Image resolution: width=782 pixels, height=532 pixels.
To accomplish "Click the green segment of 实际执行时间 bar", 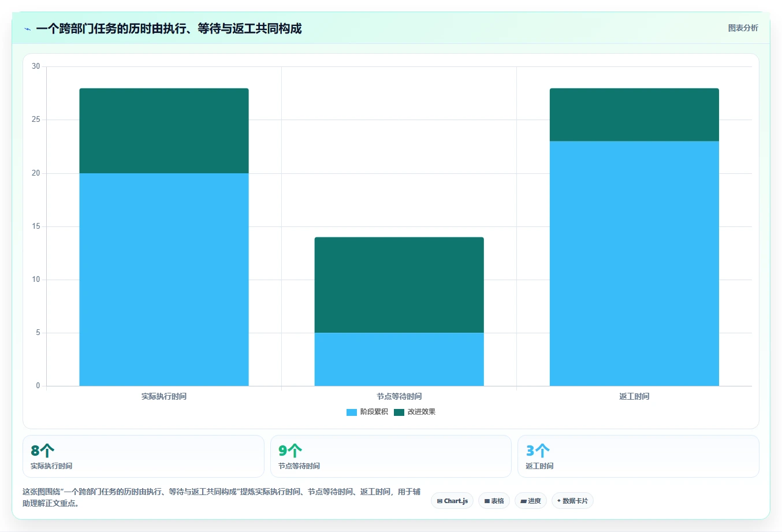I will [164, 131].
